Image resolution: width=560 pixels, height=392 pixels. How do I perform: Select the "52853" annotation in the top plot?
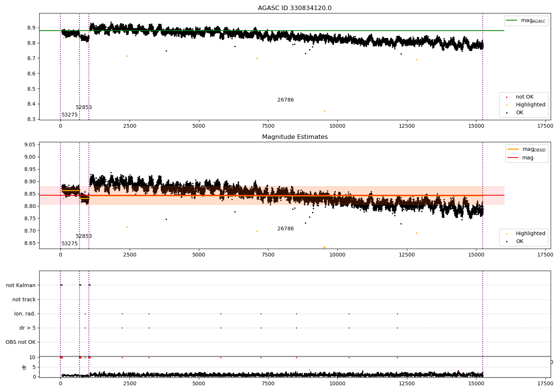tap(84, 108)
